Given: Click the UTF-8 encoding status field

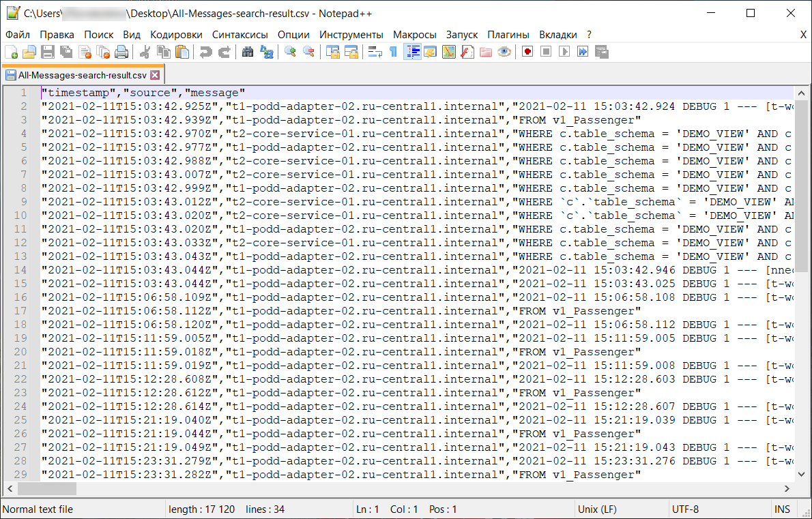Looking at the screenshot, I should pos(685,509).
